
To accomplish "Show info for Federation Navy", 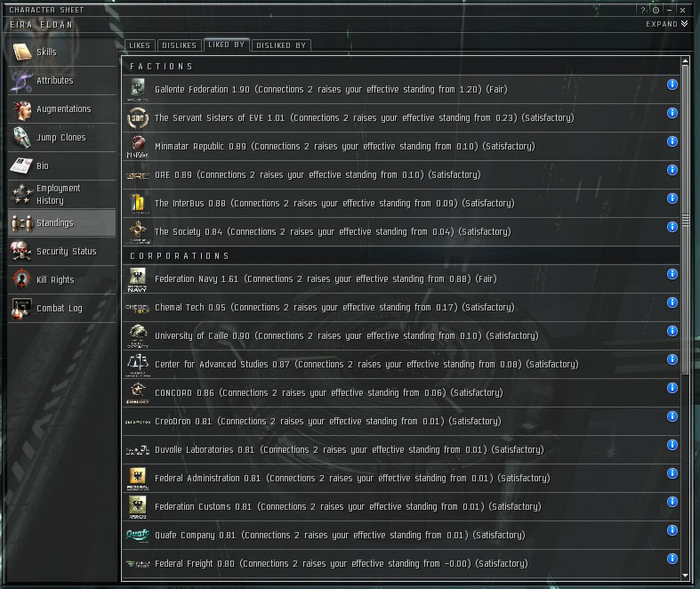I will [672, 274].
